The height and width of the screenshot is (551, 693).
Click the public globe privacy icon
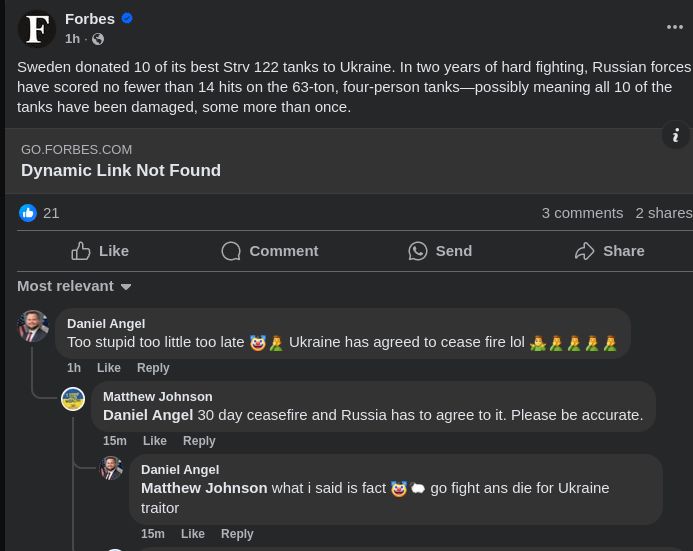[x=98, y=39]
